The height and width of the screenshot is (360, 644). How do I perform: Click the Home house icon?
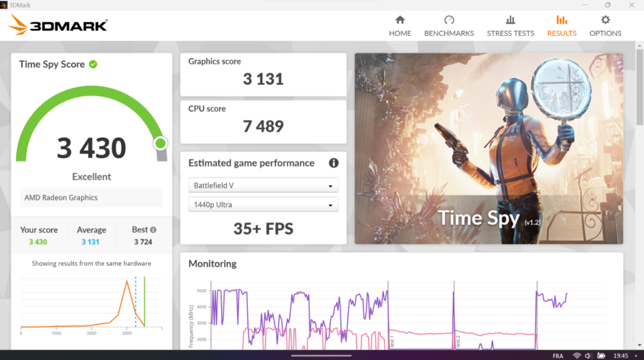400,19
